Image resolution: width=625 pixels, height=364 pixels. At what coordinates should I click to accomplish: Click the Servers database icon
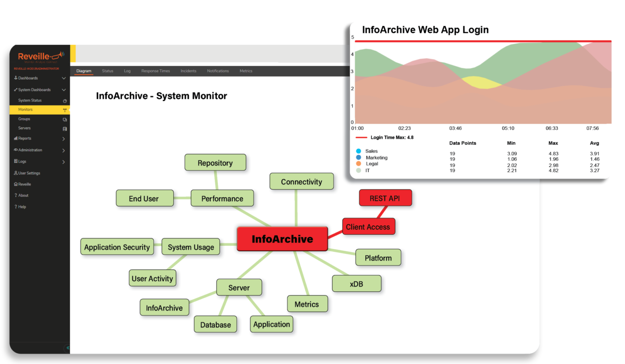click(x=64, y=128)
